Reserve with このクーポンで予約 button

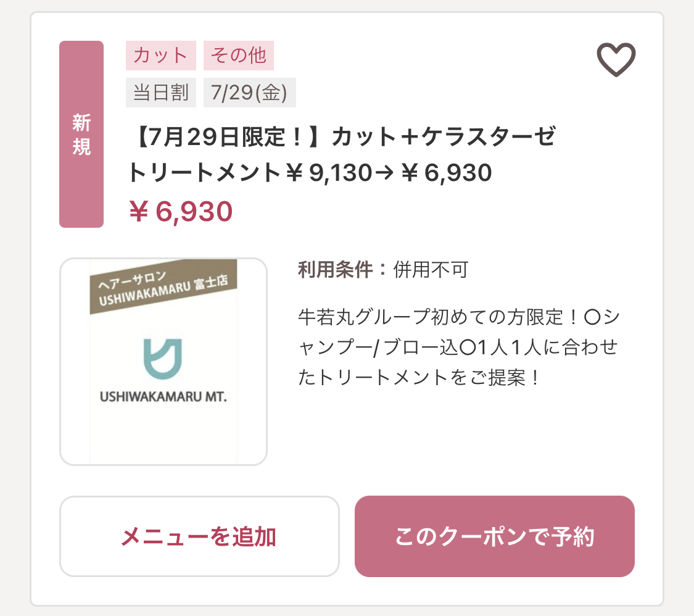pos(494,536)
